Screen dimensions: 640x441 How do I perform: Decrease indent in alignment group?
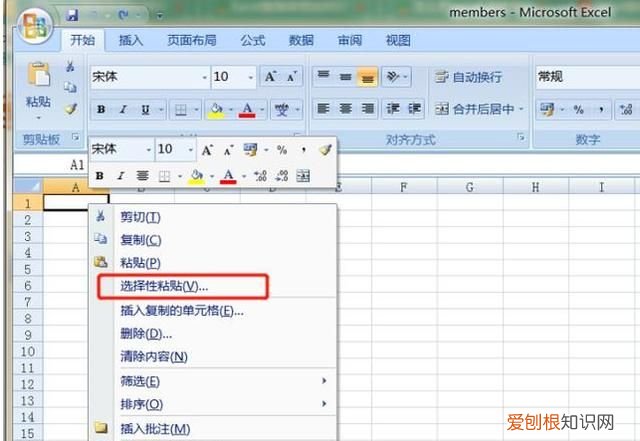click(x=393, y=109)
